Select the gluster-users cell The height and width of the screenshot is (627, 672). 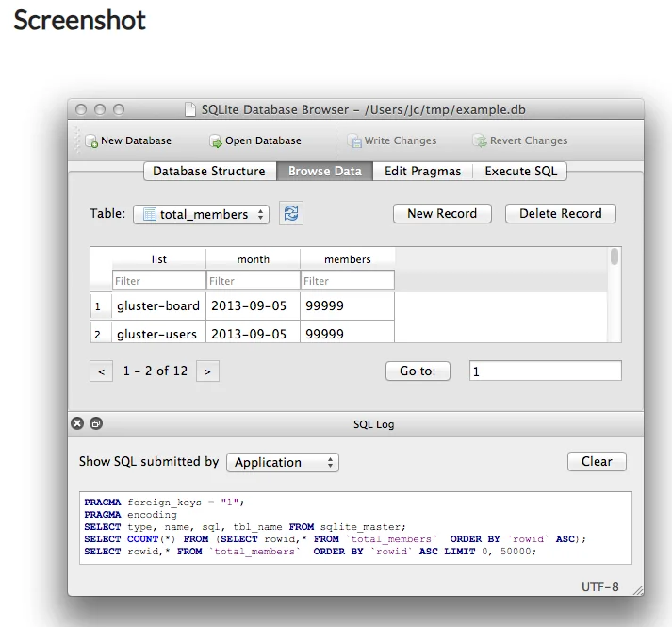point(159,332)
